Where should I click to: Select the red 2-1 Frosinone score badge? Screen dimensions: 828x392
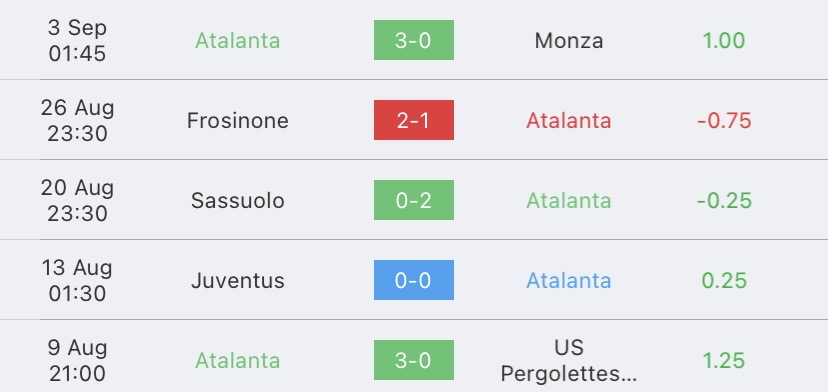413,120
